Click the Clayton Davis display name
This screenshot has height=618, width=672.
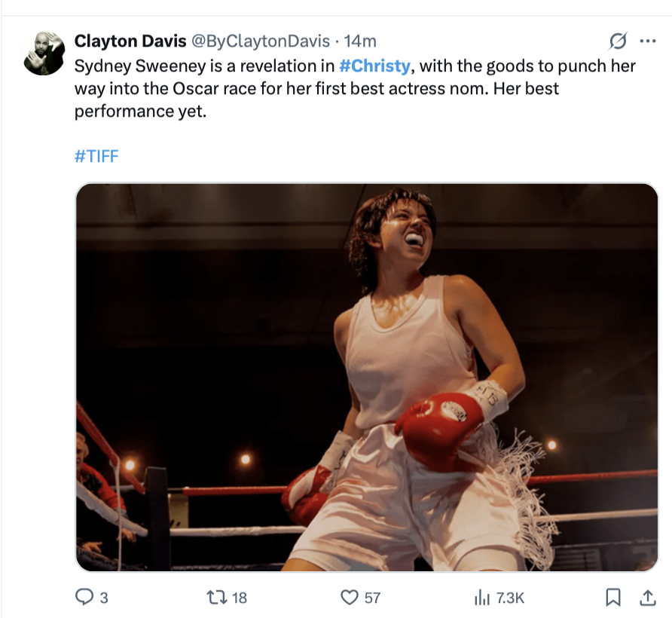(x=130, y=41)
